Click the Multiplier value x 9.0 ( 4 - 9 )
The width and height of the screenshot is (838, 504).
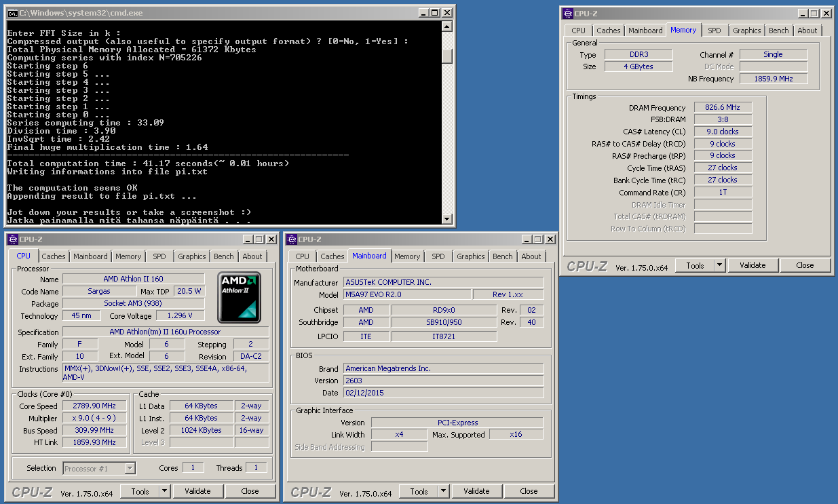[94, 418]
